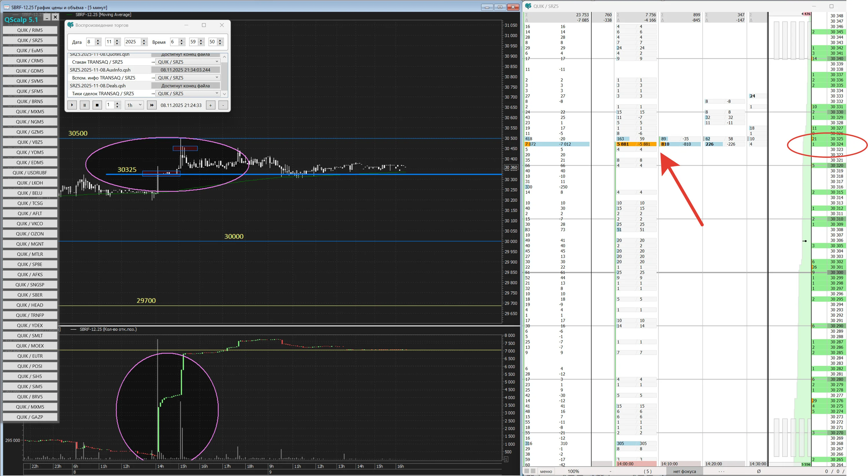Image resolution: width=868 pixels, height=476 pixels.
Task: Stop the trade replay
Action: point(97,105)
